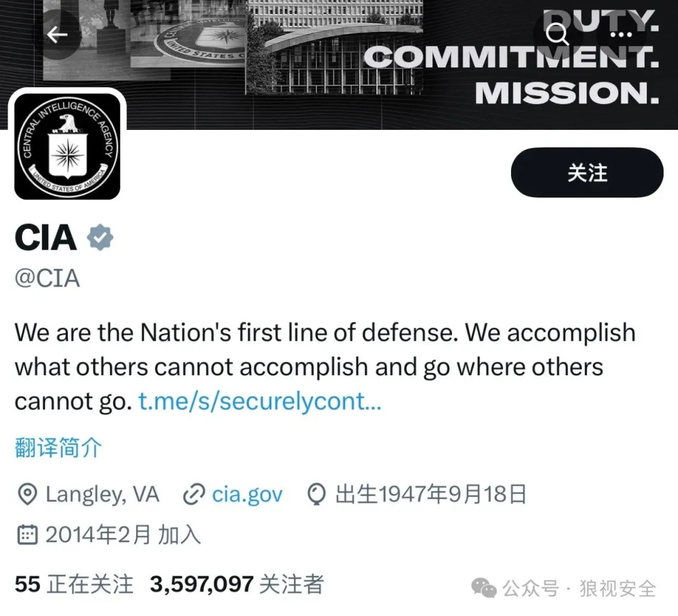Visit the cia.gov website link
Screen dimensions: 678x616
coord(247,495)
